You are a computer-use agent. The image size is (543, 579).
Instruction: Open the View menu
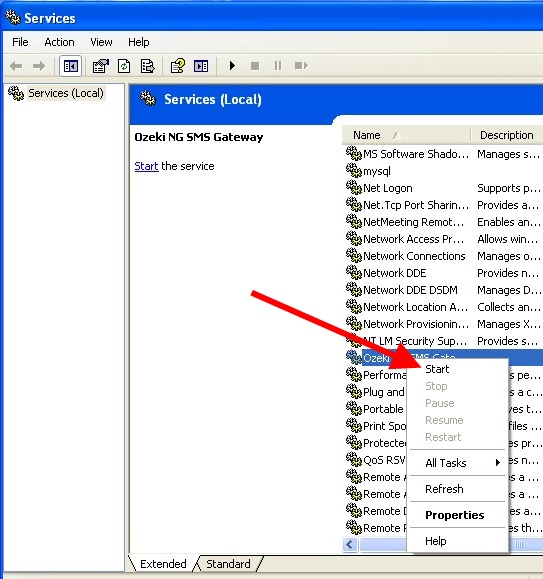tap(101, 42)
